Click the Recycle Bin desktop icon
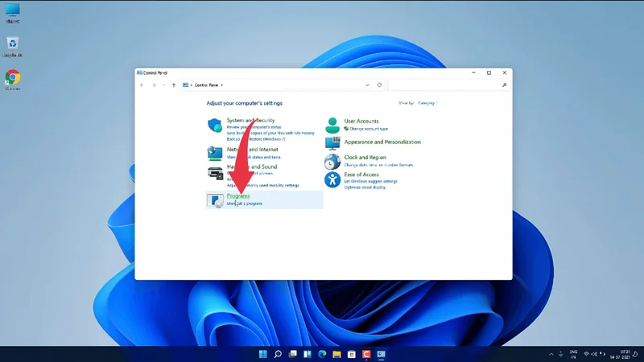This screenshot has height=362, width=644. coord(13,43)
